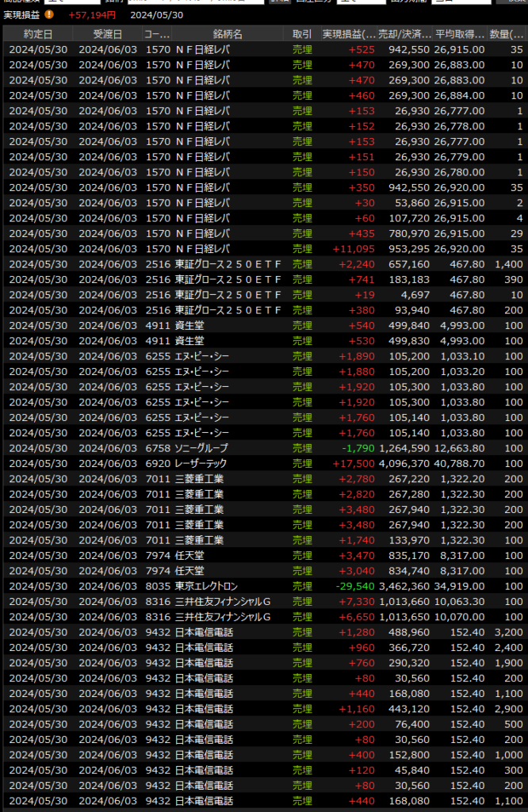Sort by the 銘柄名 column header

228,34
